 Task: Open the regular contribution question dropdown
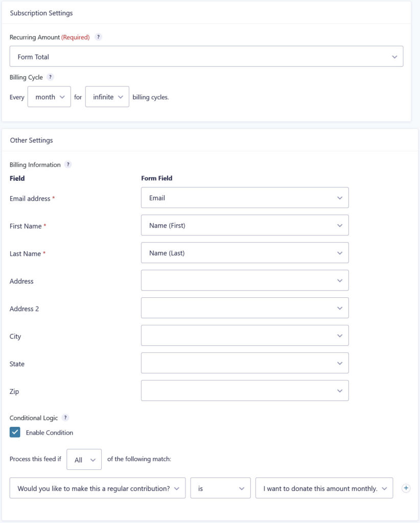98,488
